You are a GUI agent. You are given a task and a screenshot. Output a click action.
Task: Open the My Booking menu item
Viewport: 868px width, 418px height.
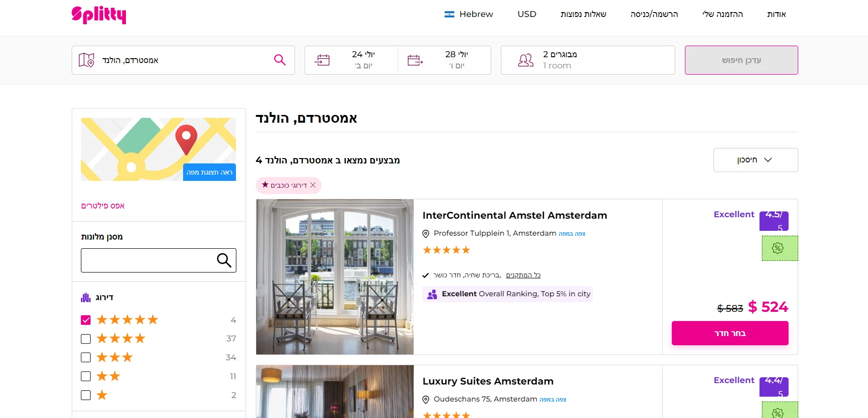click(722, 15)
